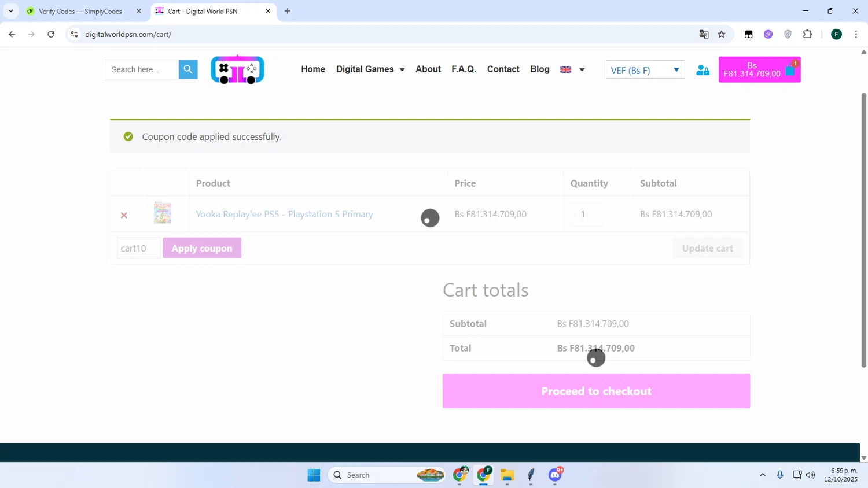
Task: Open the shield extension icon in toolbar
Action: 788,34
